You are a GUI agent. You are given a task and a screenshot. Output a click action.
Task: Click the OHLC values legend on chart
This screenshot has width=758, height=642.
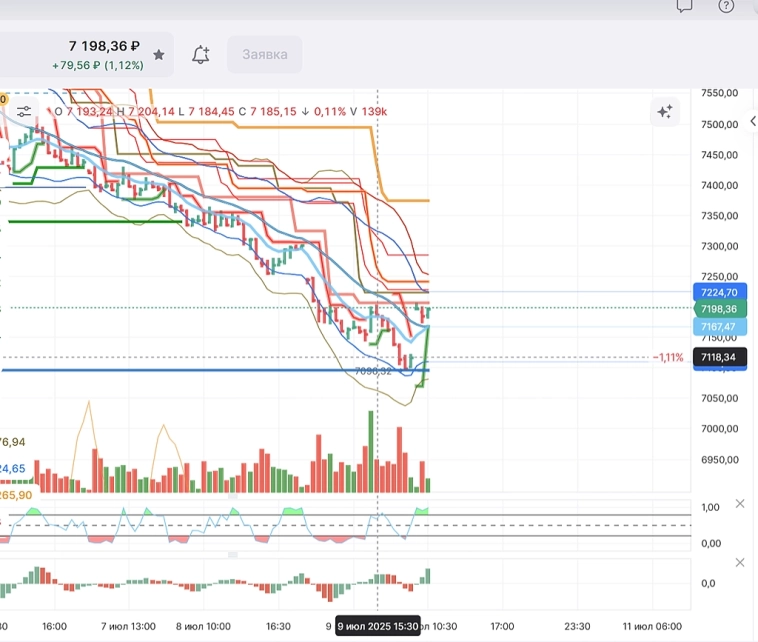[220, 111]
